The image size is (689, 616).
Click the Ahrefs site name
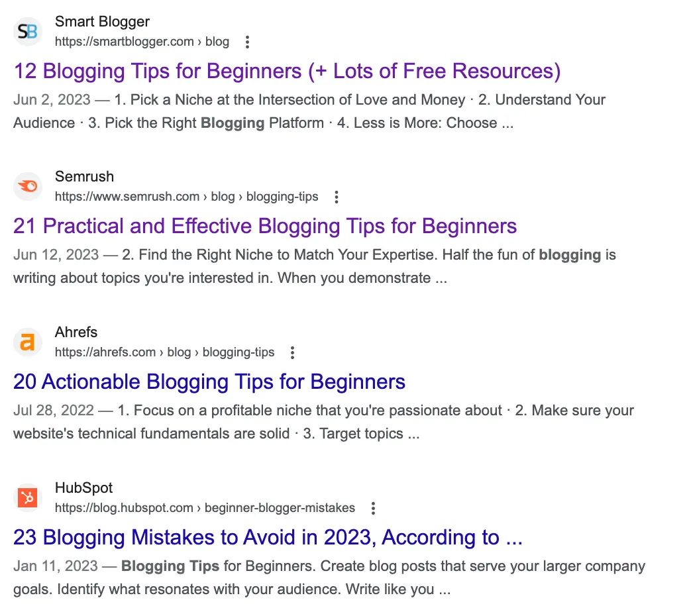point(76,332)
